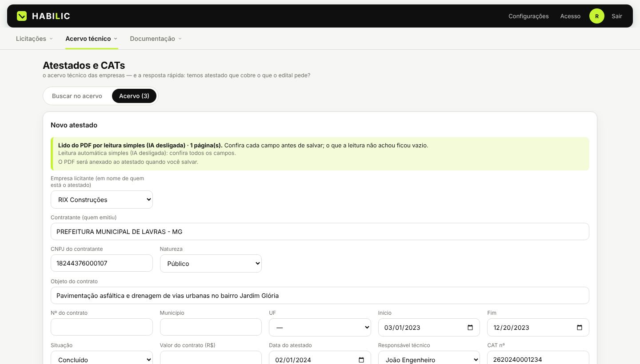Click Sair to log out

pyautogui.click(x=617, y=16)
